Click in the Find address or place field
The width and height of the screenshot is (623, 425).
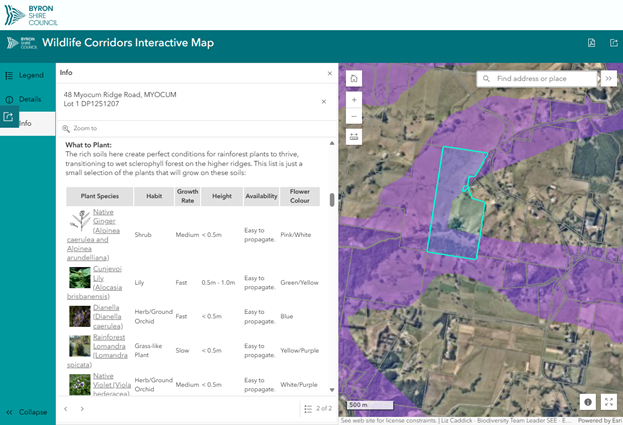[538, 78]
